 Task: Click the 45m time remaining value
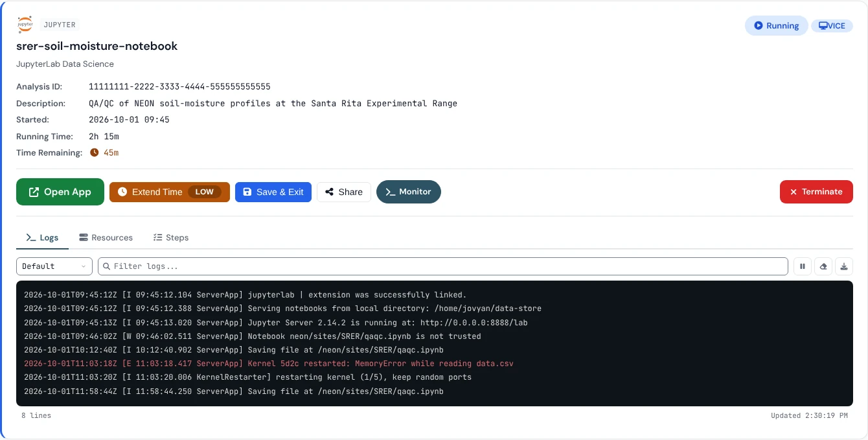pos(111,153)
